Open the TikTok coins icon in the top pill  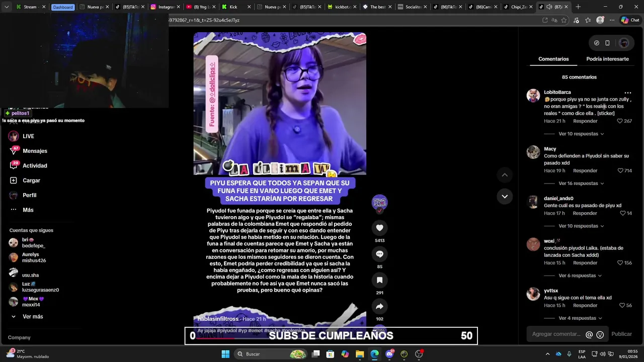click(597, 43)
